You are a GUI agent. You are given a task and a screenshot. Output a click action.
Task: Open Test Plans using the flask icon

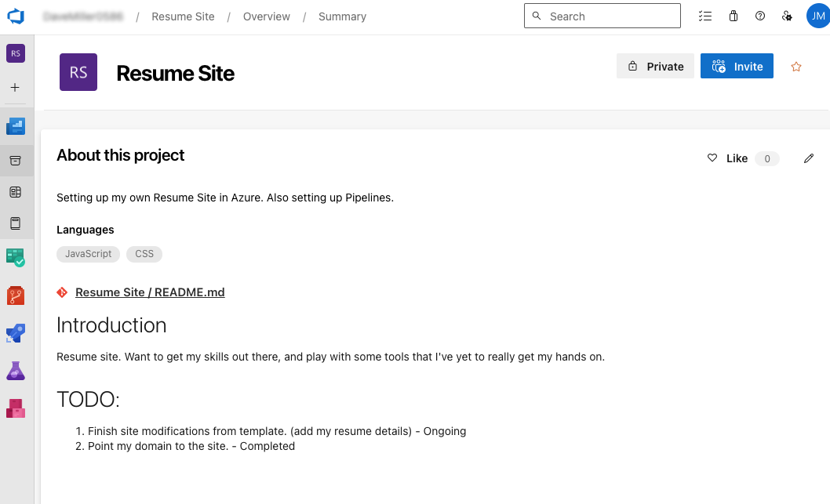[x=16, y=371]
